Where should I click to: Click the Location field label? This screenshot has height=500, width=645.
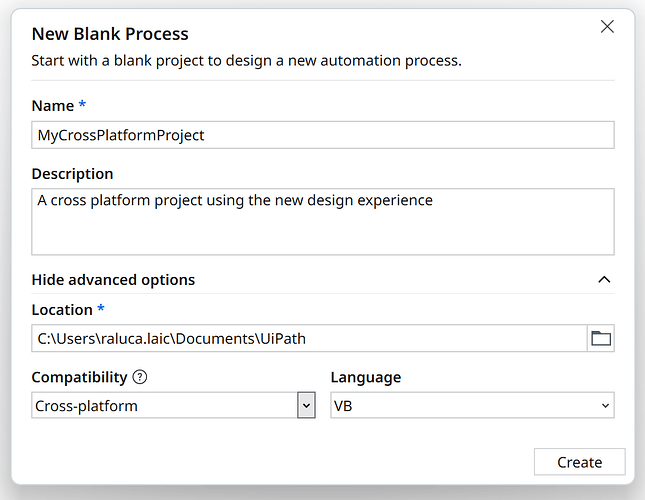pos(62,310)
